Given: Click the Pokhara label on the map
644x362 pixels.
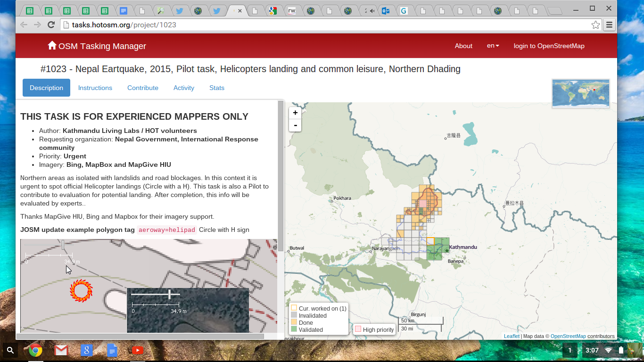Looking at the screenshot, I should (342, 198).
